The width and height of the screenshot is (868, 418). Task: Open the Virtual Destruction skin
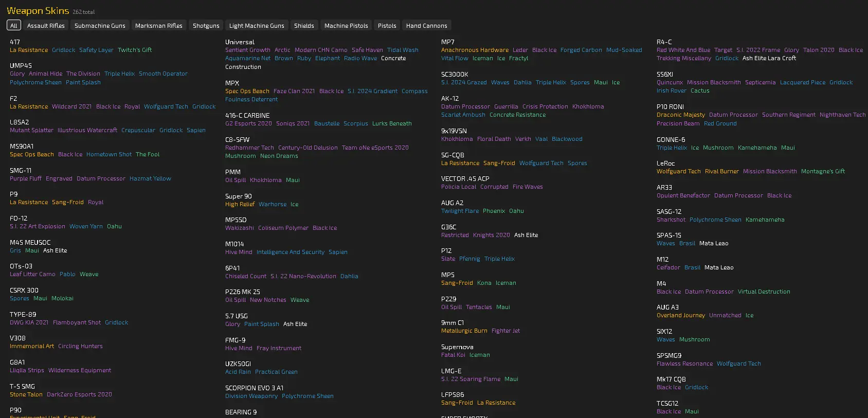764,292
